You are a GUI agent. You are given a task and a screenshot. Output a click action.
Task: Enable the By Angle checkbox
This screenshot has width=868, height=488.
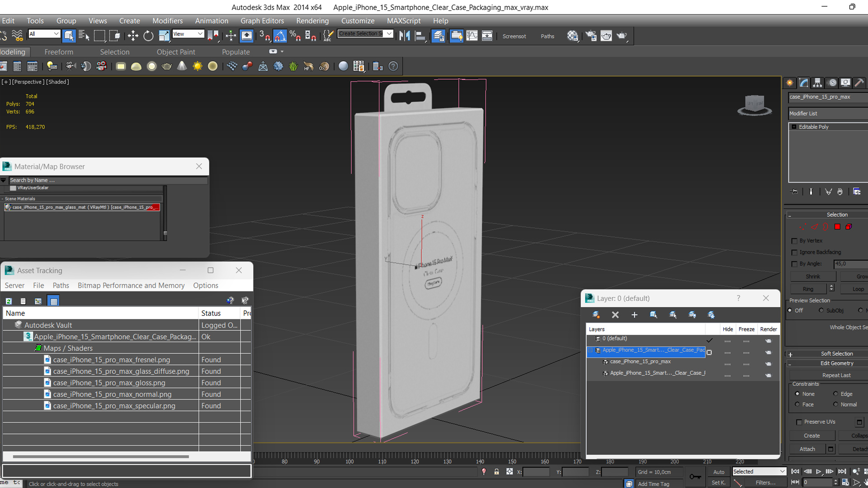point(794,264)
